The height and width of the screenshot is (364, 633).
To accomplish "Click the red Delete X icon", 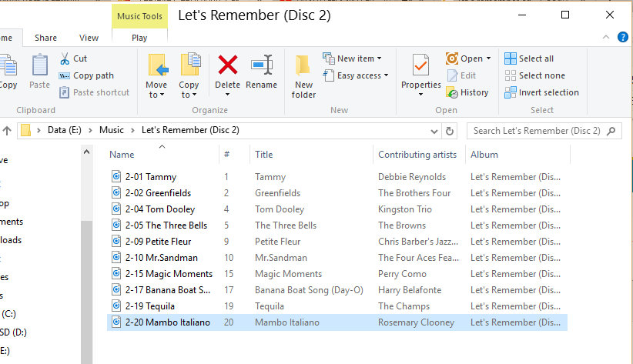I will coord(228,65).
